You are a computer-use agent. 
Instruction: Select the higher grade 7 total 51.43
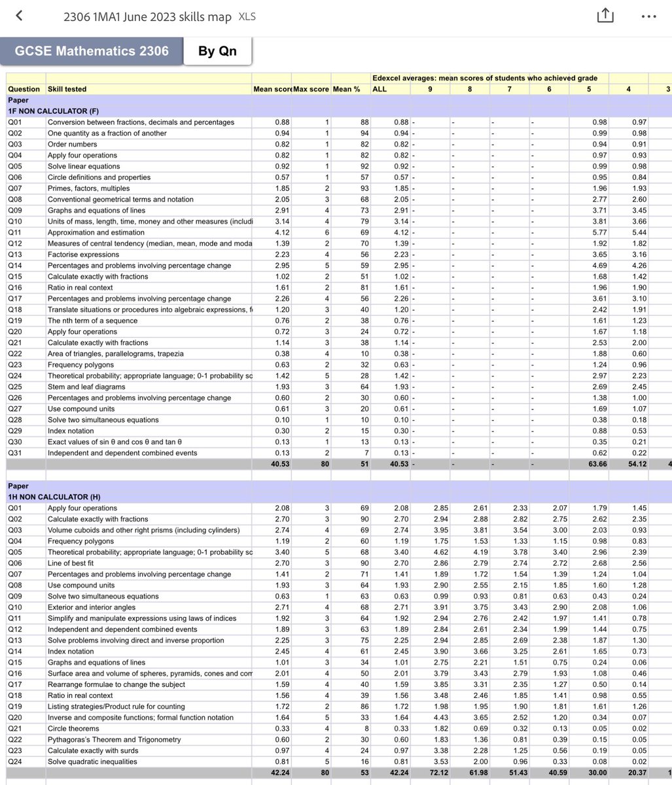(510, 773)
